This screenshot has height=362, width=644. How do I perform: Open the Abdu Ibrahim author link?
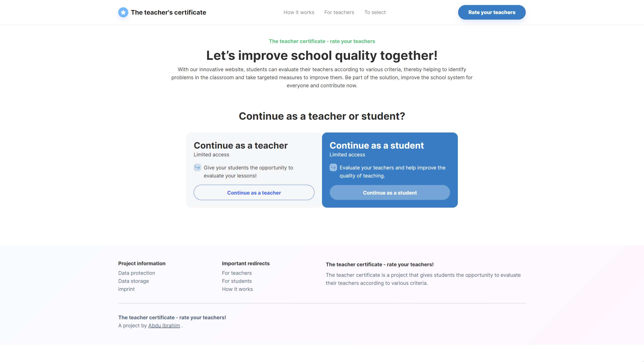coord(164,326)
